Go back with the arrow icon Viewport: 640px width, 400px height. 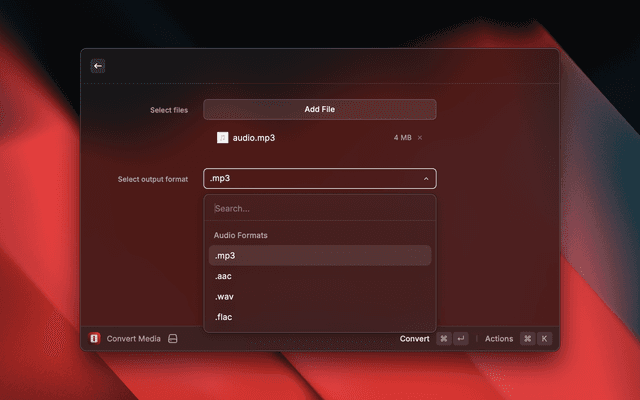98,66
